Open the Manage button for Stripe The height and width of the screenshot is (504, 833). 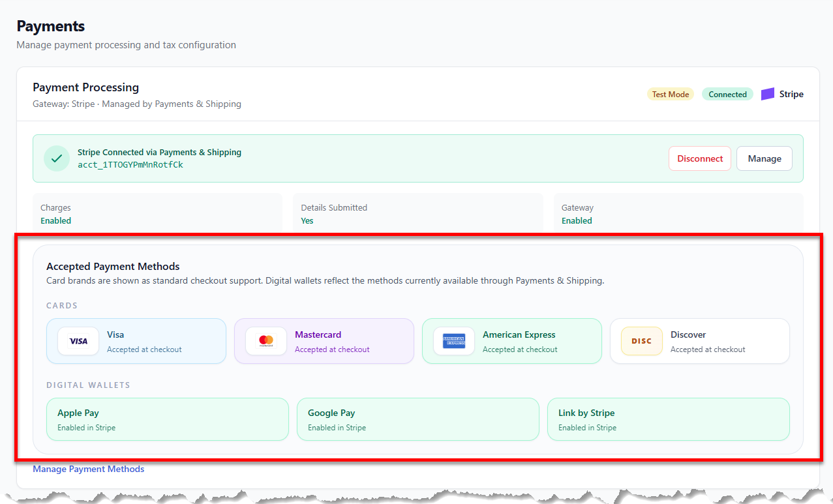point(765,158)
